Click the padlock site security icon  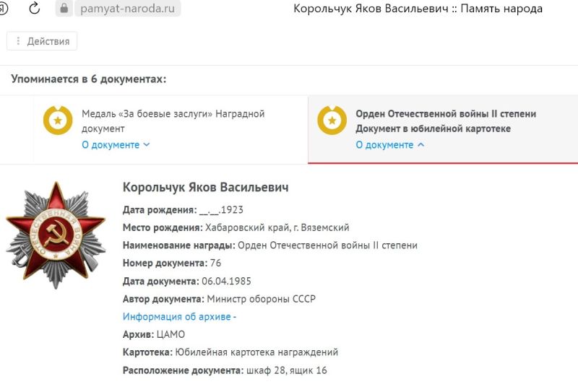click(x=64, y=8)
